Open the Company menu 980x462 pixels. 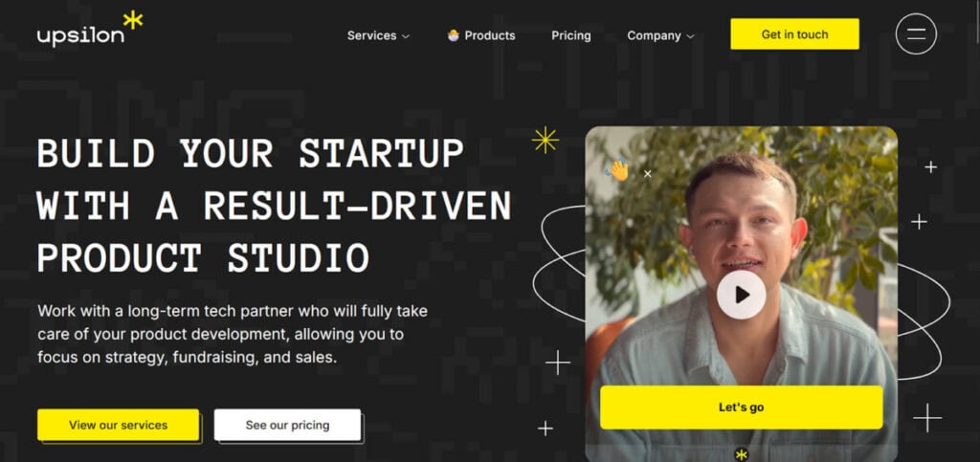coord(660,35)
